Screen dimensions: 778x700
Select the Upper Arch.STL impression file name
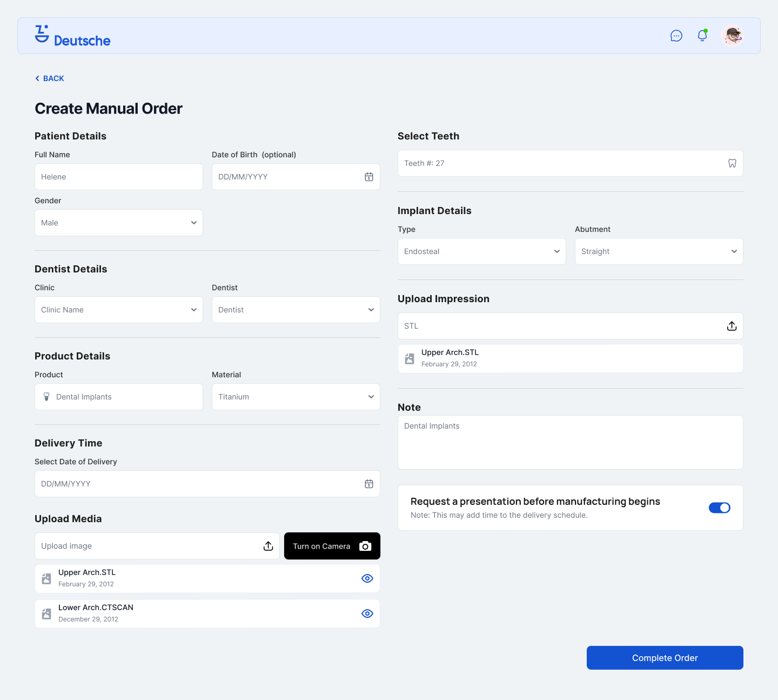(450, 352)
